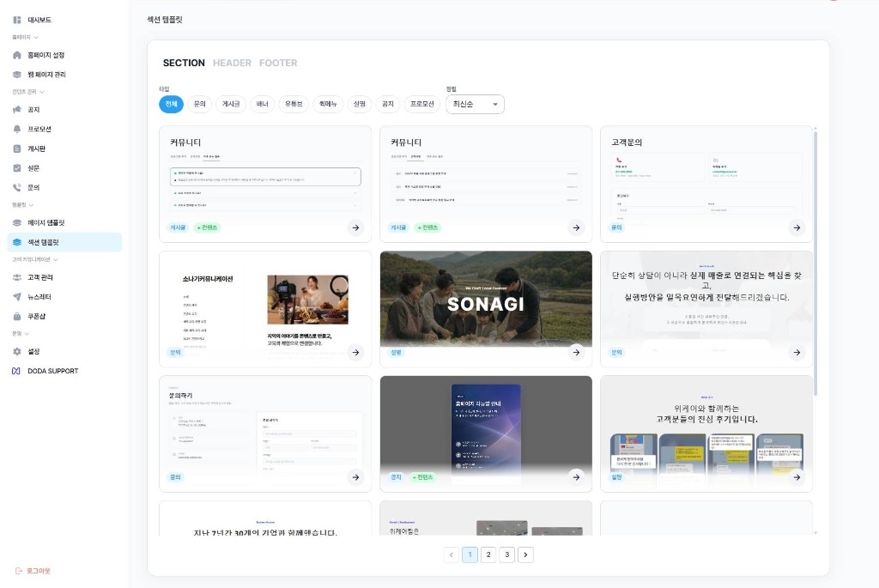
Task: Select the 전체 type filter chip
Action: 171,104
